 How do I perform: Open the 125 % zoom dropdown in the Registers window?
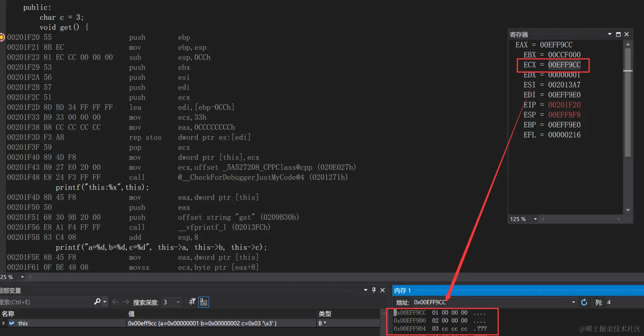[535, 219]
